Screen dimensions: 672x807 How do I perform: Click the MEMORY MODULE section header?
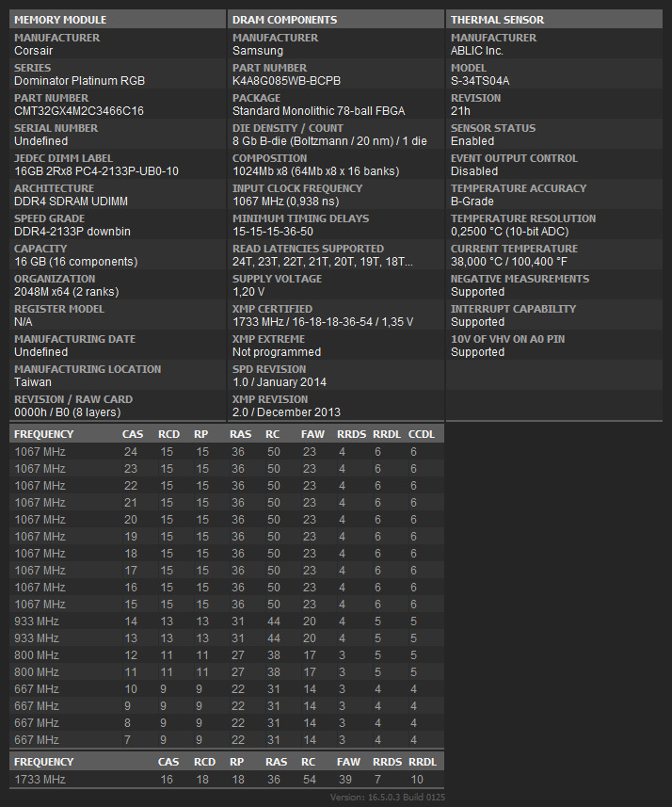[x=118, y=20]
